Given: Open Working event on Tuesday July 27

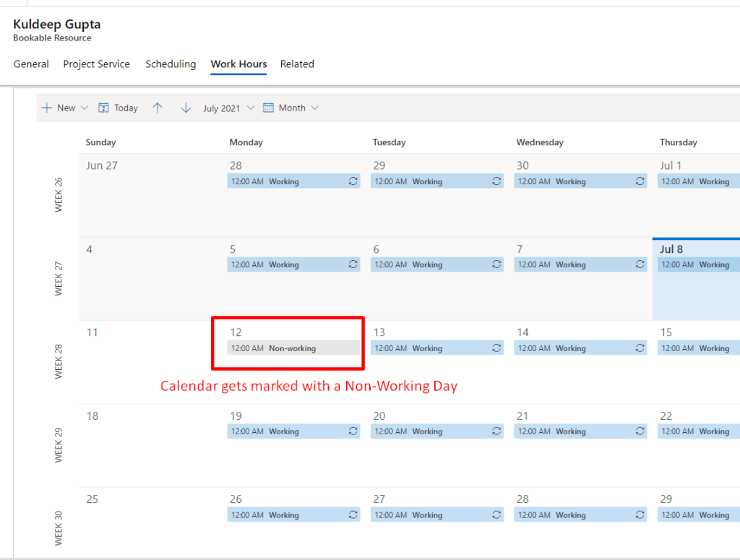Looking at the screenshot, I should (x=429, y=515).
